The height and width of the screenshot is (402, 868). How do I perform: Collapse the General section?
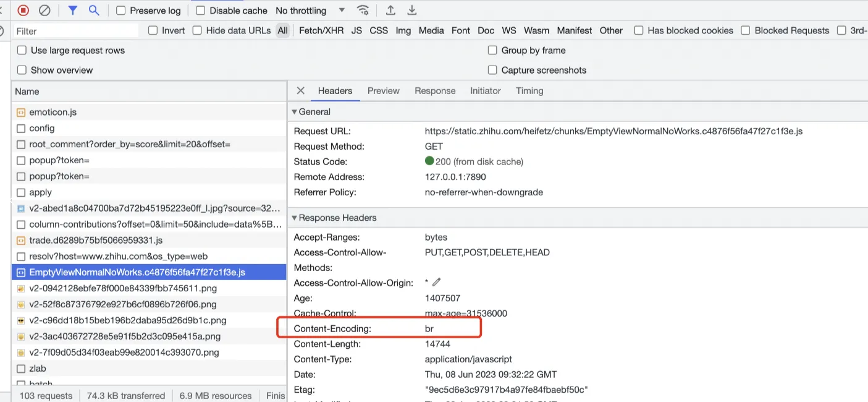coord(295,112)
